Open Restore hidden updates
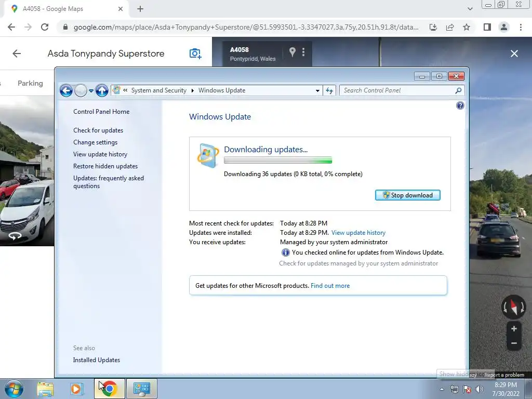This screenshot has width=532, height=399. 105,166
